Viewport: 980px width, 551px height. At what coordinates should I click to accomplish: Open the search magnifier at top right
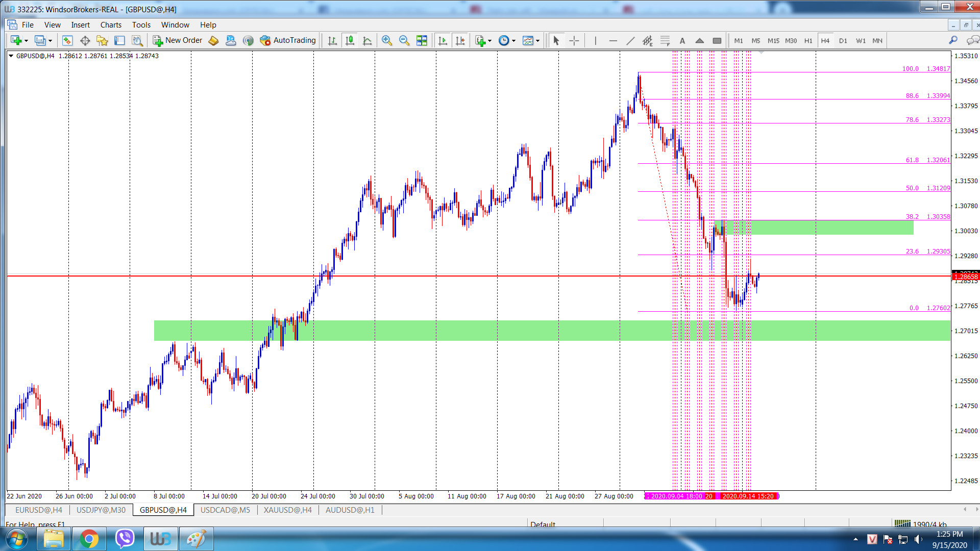953,40
